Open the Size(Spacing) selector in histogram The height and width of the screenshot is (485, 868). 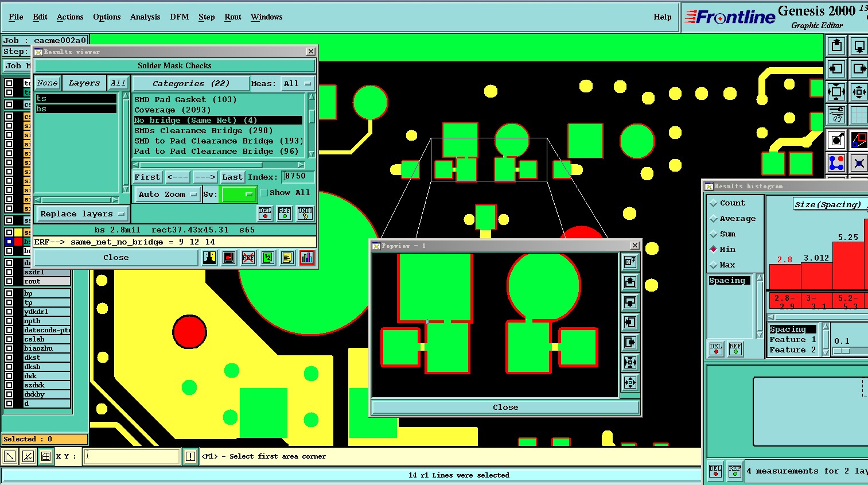coord(830,204)
